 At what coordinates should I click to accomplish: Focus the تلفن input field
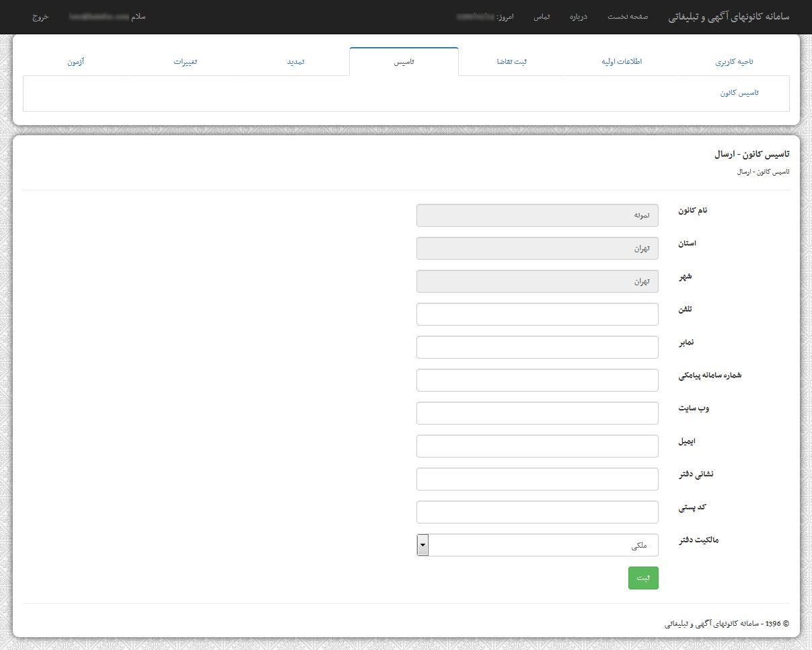pyautogui.click(x=538, y=314)
